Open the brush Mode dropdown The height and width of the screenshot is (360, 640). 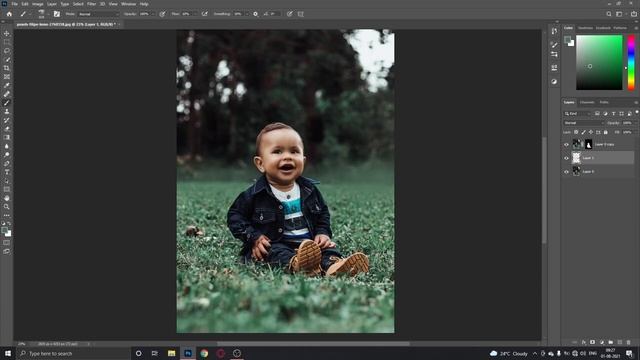point(98,14)
